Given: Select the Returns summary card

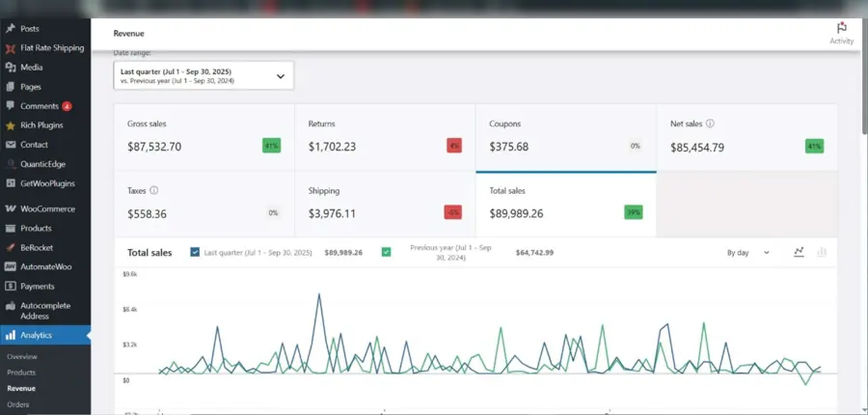Looking at the screenshot, I should [x=385, y=137].
